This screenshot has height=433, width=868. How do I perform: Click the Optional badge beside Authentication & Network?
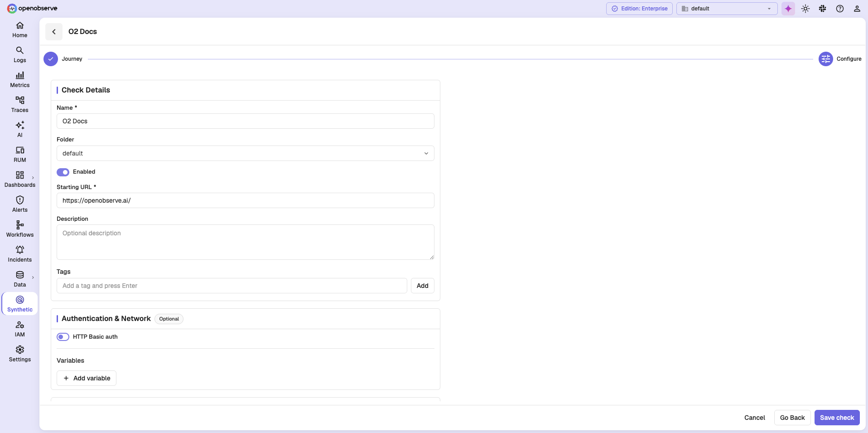[x=169, y=319]
